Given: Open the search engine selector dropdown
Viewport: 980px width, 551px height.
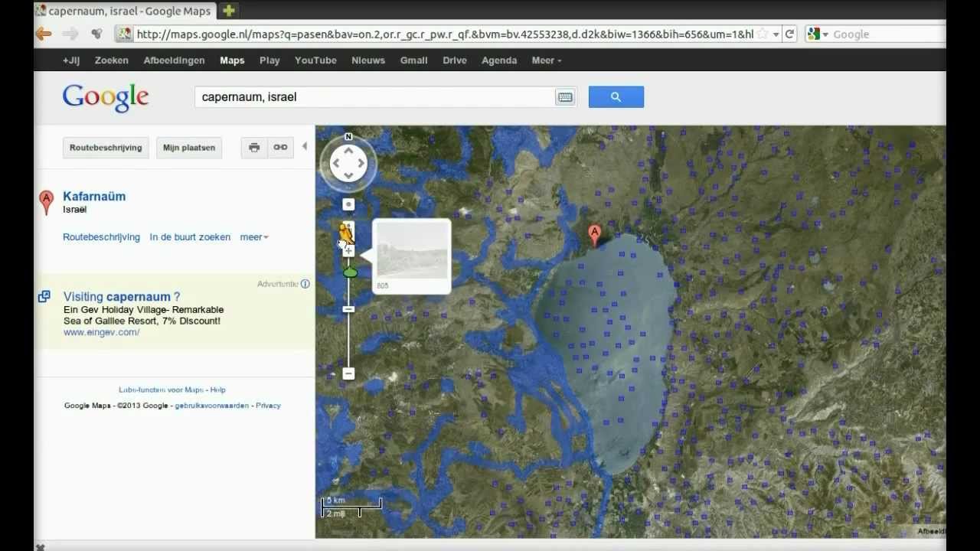Looking at the screenshot, I should 817,34.
